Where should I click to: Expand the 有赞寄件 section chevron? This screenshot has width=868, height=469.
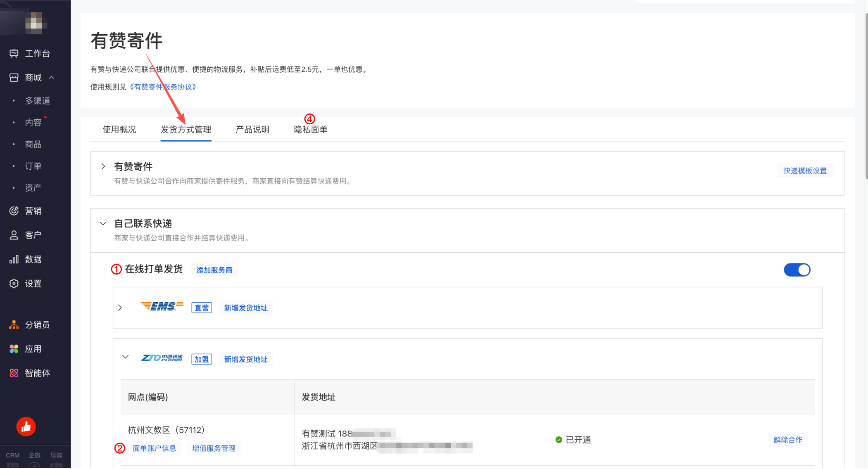103,166
